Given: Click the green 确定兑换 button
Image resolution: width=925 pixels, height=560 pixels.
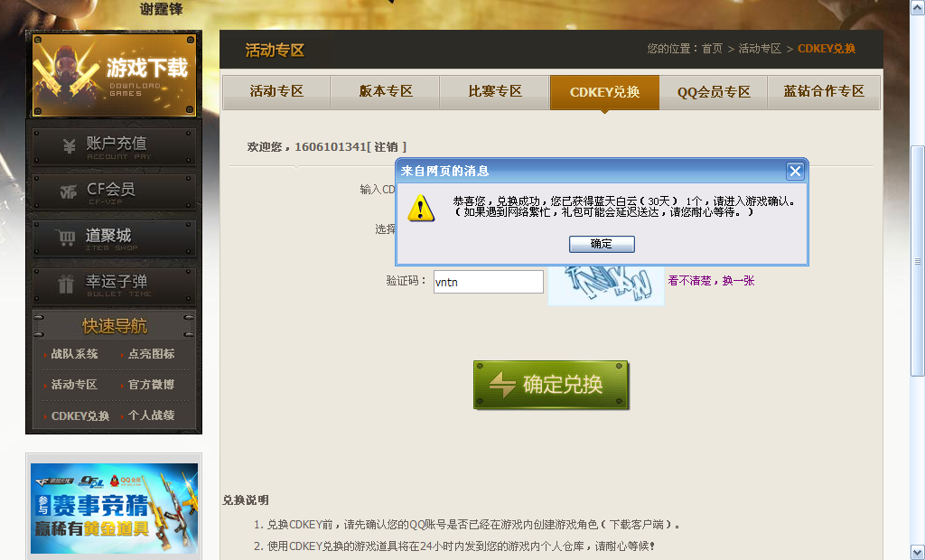Looking at the screenshot, I should pos(550,385).
